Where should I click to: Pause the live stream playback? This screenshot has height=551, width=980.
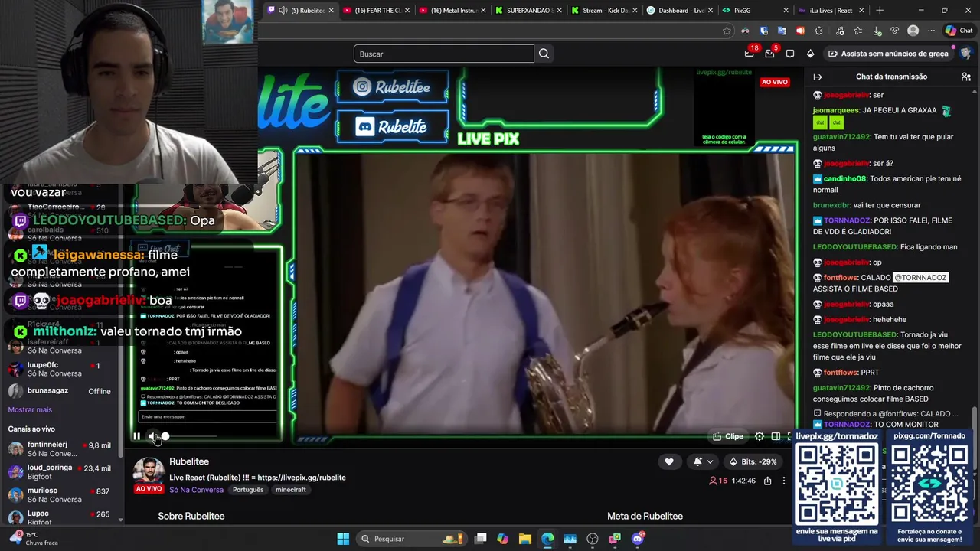click(x=136, y=436)
